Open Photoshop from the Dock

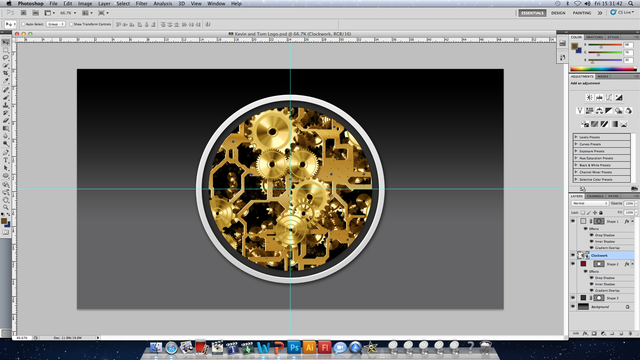tap(294, 348)
